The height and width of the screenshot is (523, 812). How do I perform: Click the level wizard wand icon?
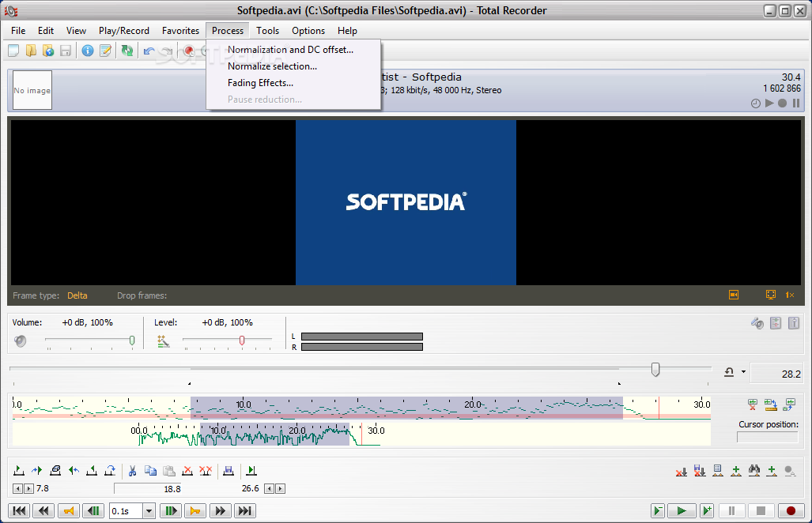click(163, 341)
